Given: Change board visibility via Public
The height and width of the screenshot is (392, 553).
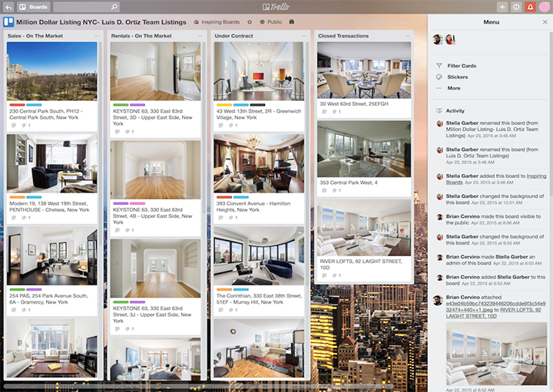Looking at the screenshot, I should click(x=271, y=21).
